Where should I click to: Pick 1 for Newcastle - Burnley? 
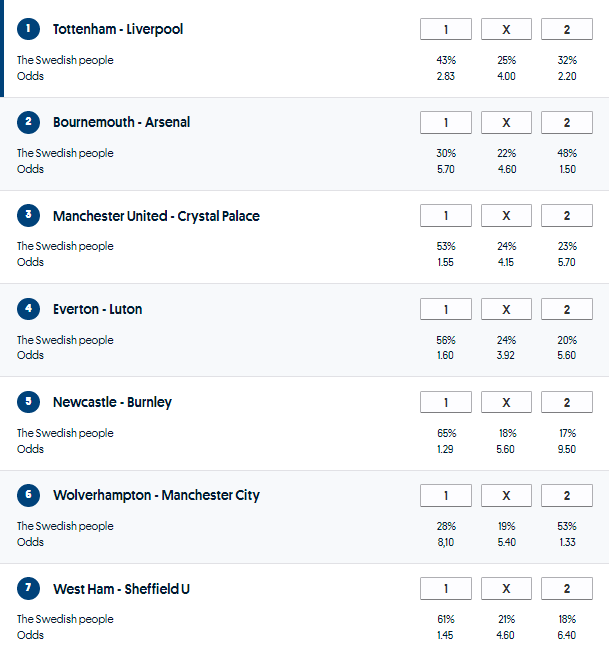click(446, 403)
